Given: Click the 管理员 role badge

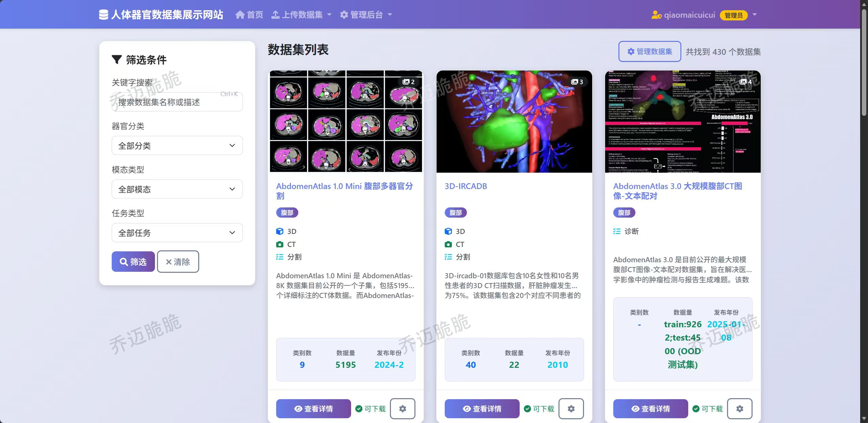Looking at the screenshot, I should pos(733,15).
